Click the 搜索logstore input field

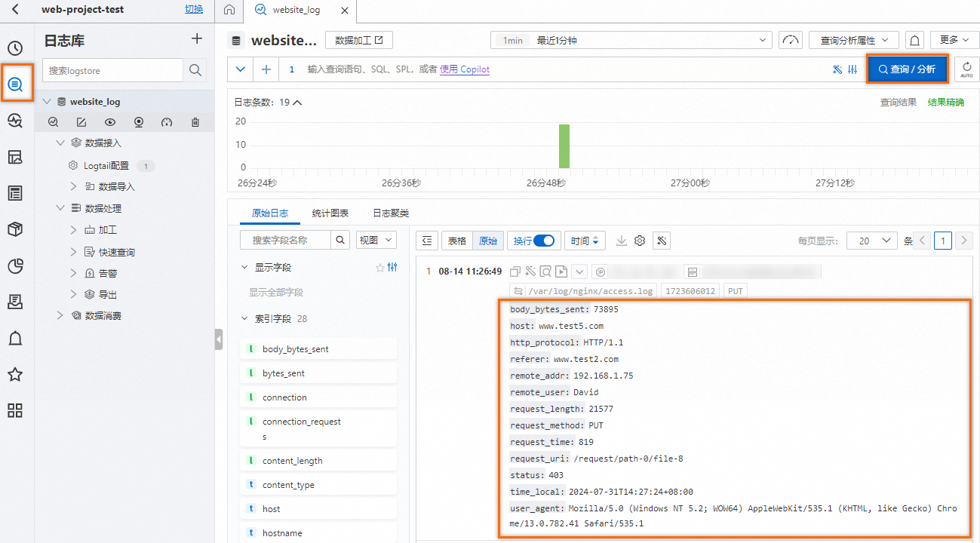113,70
